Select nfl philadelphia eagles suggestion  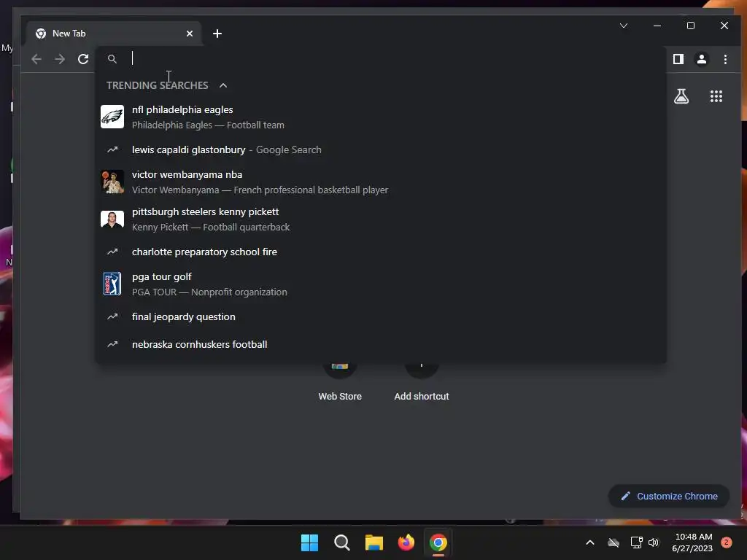[x=381, y=117]
